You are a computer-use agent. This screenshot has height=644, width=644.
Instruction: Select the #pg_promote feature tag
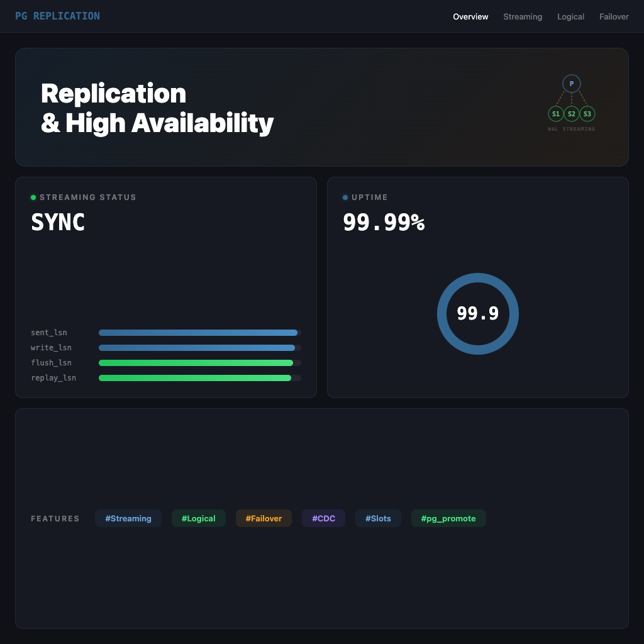(448, 518)
